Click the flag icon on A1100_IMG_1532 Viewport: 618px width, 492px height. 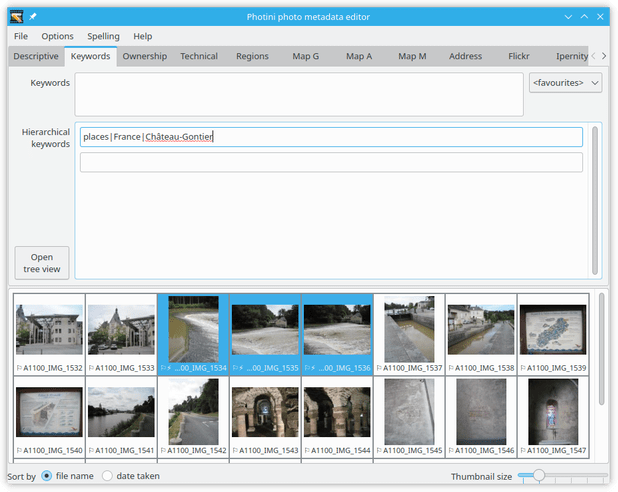click(19, 368)
